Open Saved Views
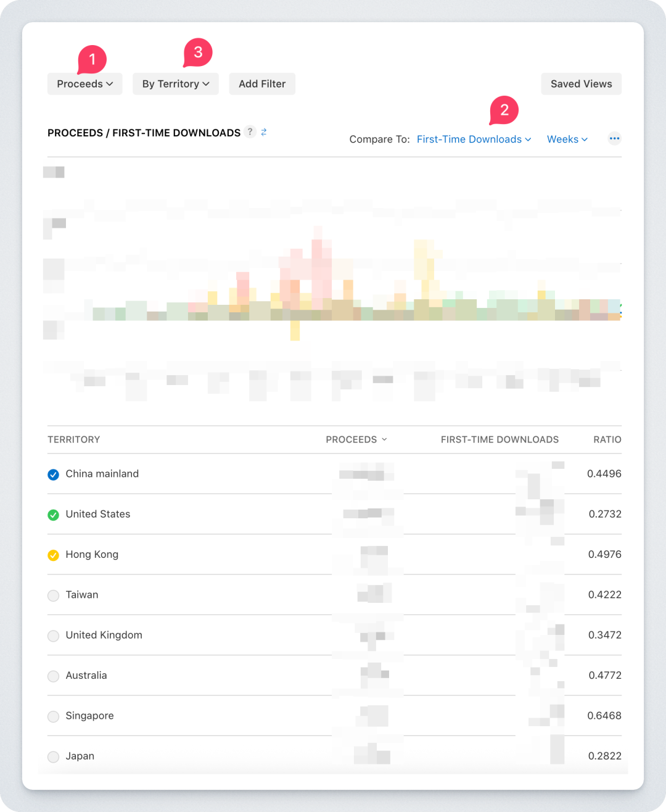The image size is (666, 812). (582, 84)
